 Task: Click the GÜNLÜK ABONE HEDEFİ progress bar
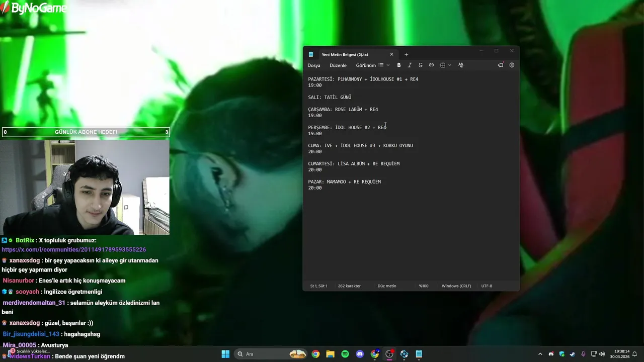86,132
